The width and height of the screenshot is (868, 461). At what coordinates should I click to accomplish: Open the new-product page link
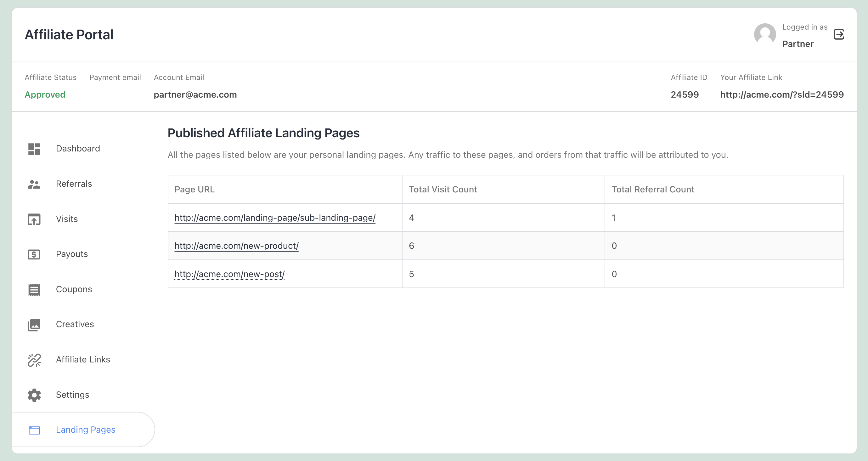tap(236, 246)
